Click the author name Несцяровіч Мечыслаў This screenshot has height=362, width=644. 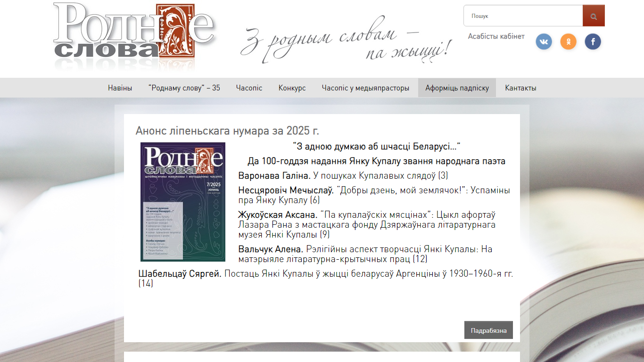coord(286,190)
